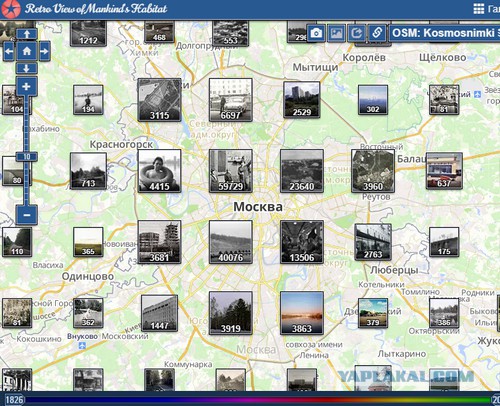Click the site logo star emblem

pyautogui.click(x=11, y=9)
